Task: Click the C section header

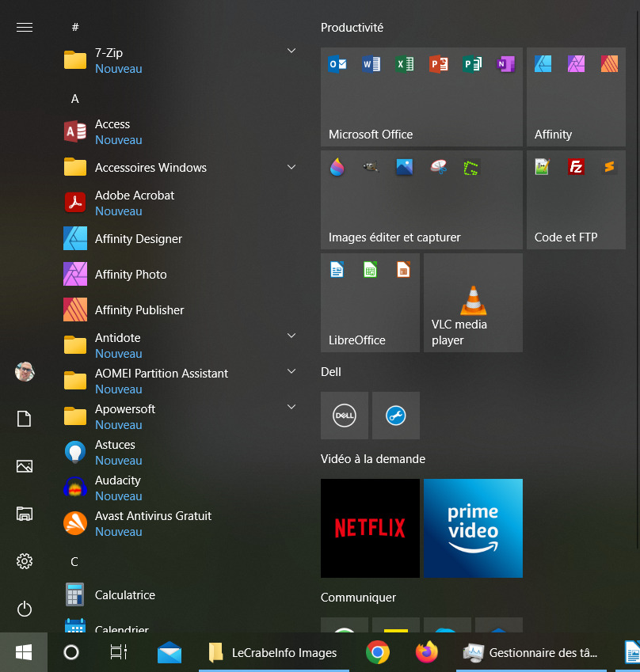Action: pyautogui.click(x=74, y=562)
